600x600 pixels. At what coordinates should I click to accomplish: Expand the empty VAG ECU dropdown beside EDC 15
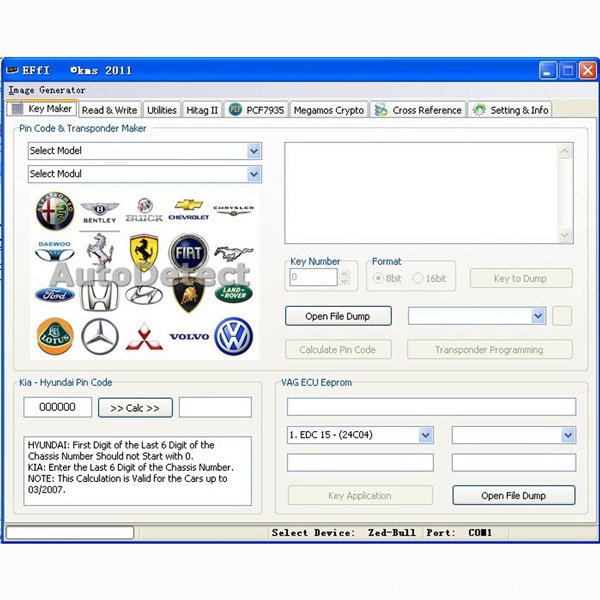pyautogui.click(x=568, y=435)
